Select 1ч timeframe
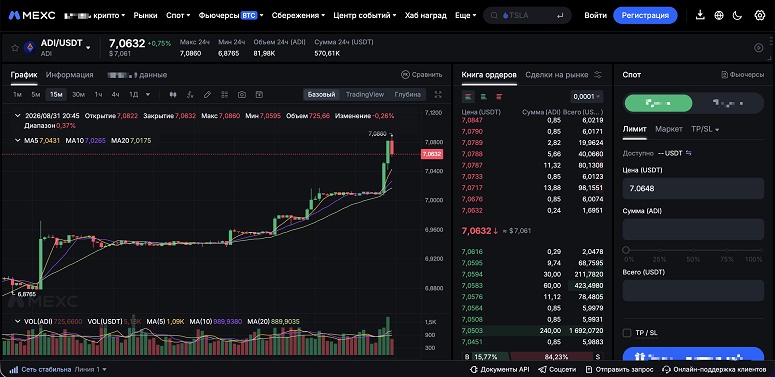Image resolution: width=775 pixels, height=377 pixels. 98,94
